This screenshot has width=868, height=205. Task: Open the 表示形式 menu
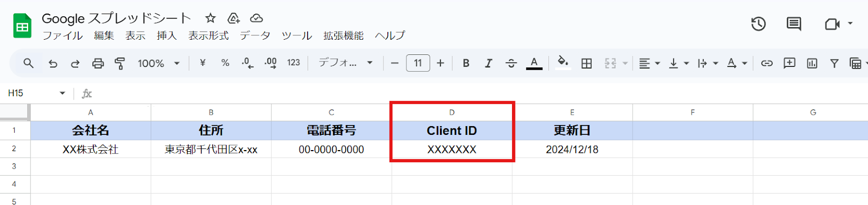pos(208,36)
